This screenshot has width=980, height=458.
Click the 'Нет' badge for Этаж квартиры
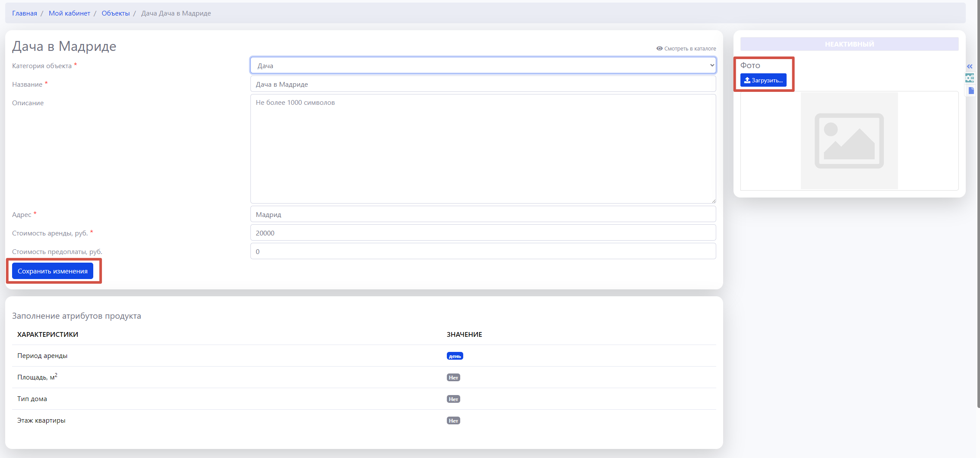point(453,420)
